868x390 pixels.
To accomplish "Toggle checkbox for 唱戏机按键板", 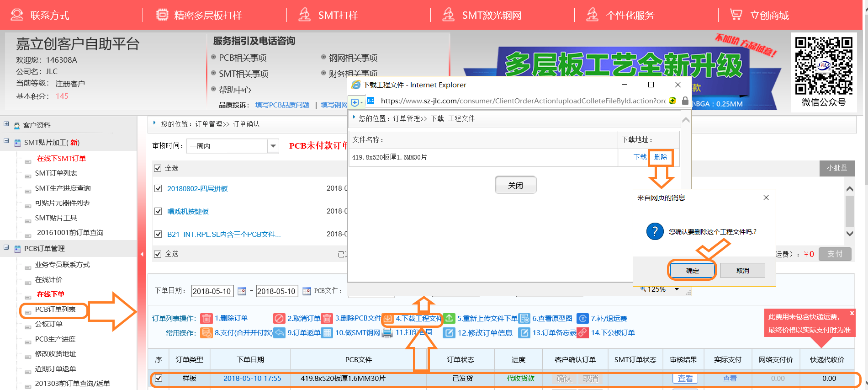I will (158, 211).
